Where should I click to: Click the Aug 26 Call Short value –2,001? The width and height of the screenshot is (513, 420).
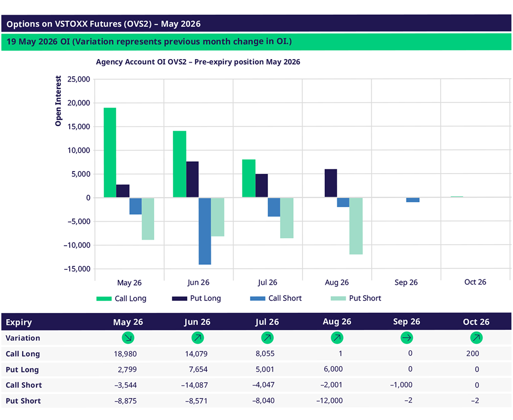point(332,385)
